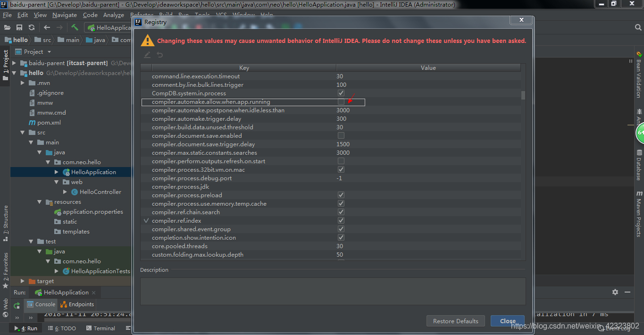Open the Maven Projects side panel
Screen dimensions: 644x335
click(x=639, y=214)
